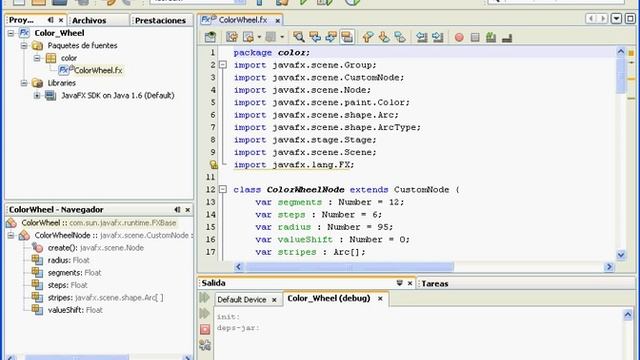This screenshot has height=360, width=640.
Task: Minimize the Salida output window
Action: [x=400, y=283]
